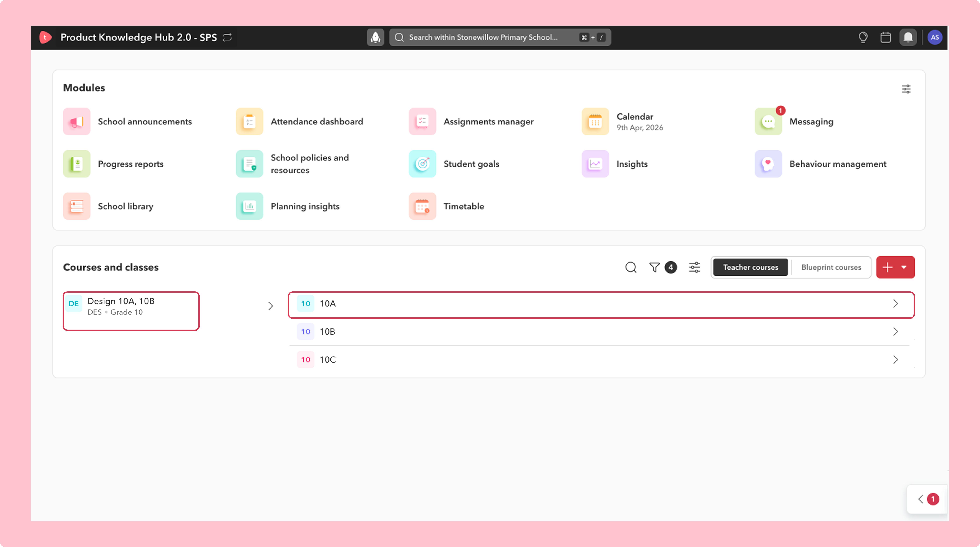Click the rocket icon in top bar
The height and width of the screenshot is (547, 980).
(x=375, y=37)
